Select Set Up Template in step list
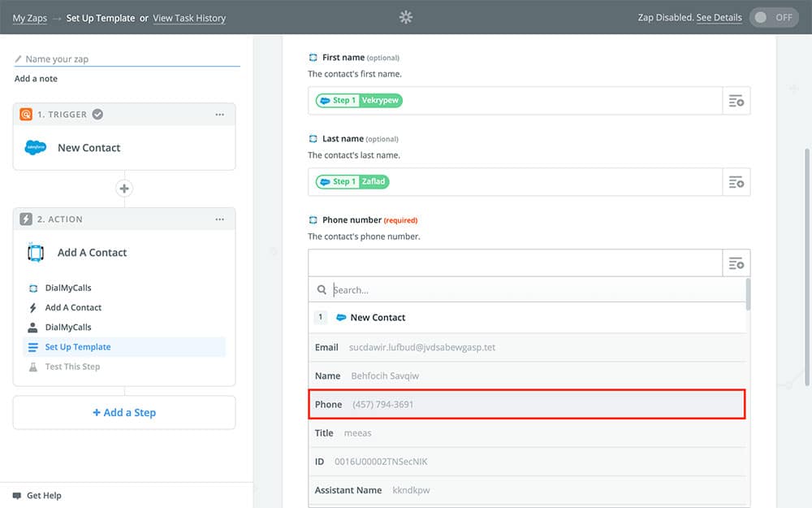 [78, 347]
